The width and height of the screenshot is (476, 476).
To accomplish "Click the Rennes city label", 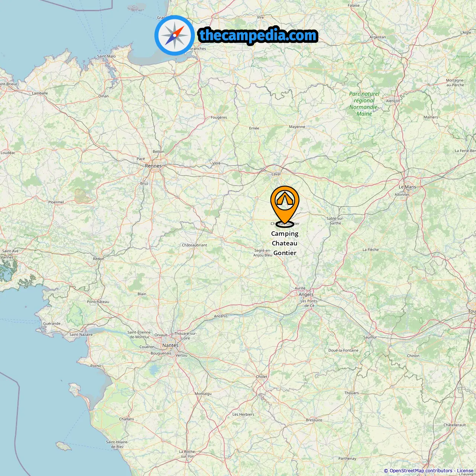I will click(x=153, y=166).
